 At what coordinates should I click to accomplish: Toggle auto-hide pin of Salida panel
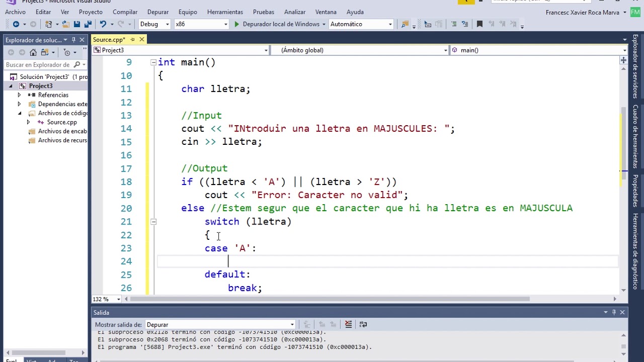tap(614, 312)
